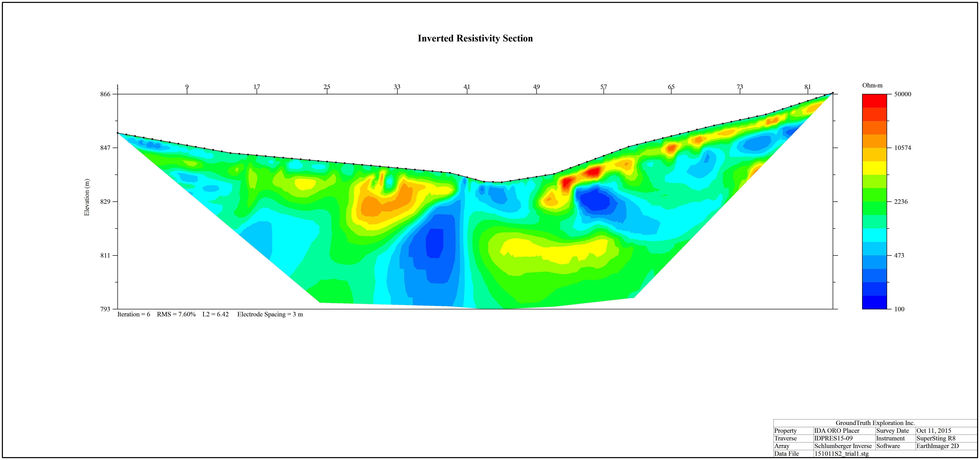Click the 473 legend value label
This screenshot has width=980, height=460.
pyautogui.click(x=899, y=256)
